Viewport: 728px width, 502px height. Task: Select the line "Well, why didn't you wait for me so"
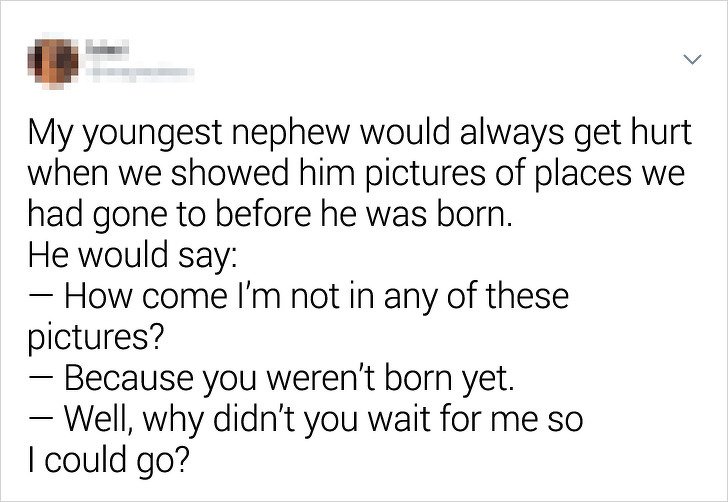tap(305, 419)
